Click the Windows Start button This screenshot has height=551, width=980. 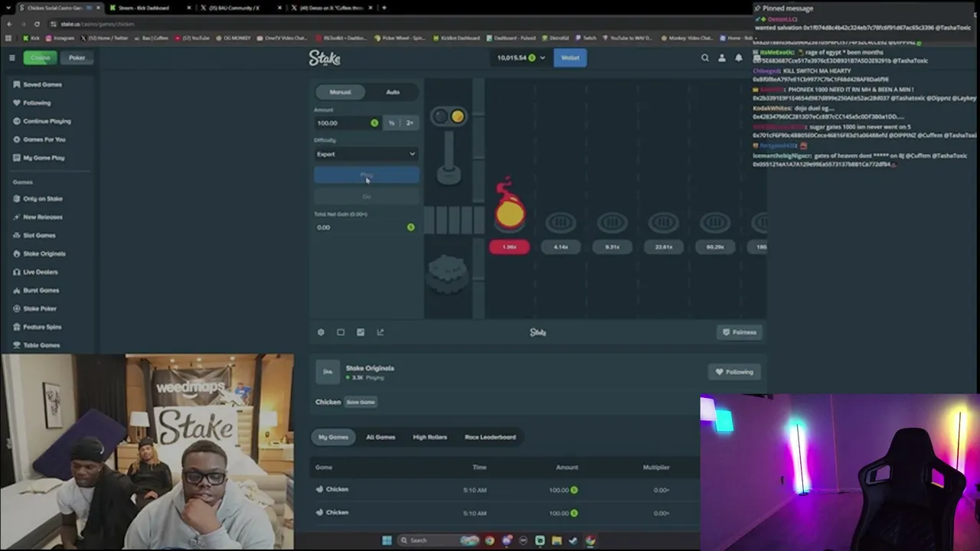pyautogui.click(x=387, y=540)
